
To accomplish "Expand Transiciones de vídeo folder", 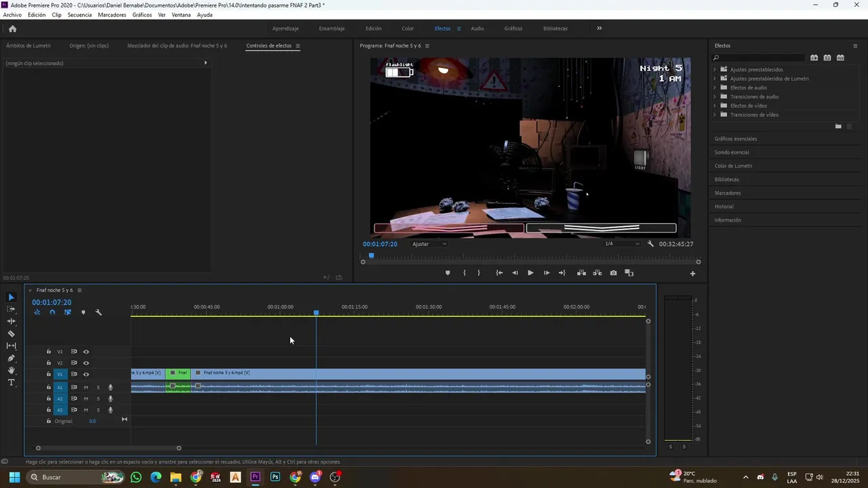I will [715, 115].
